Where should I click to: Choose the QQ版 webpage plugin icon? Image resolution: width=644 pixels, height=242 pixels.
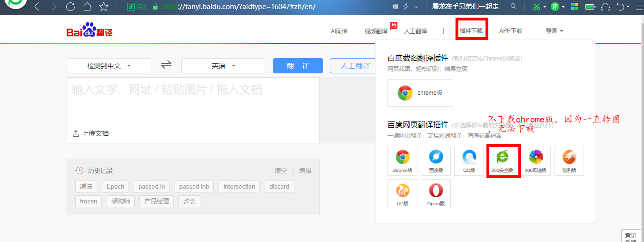click(469, 161)
